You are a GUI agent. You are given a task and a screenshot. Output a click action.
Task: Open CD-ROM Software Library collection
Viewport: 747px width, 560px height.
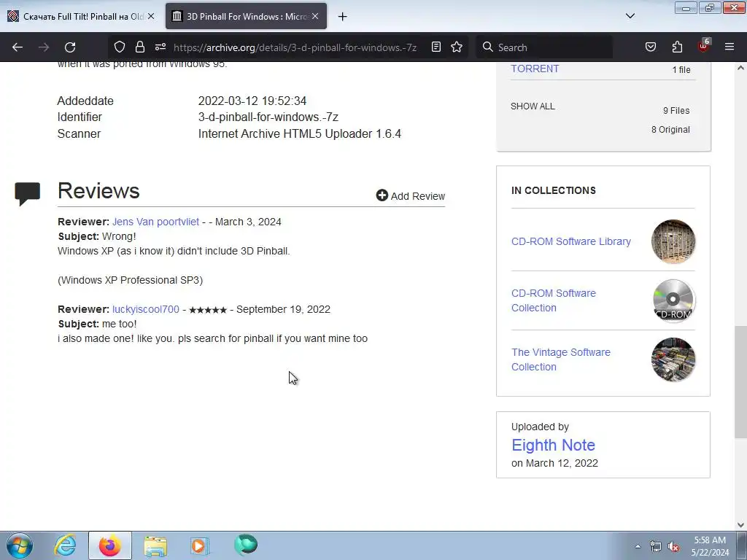pos(570,241)
